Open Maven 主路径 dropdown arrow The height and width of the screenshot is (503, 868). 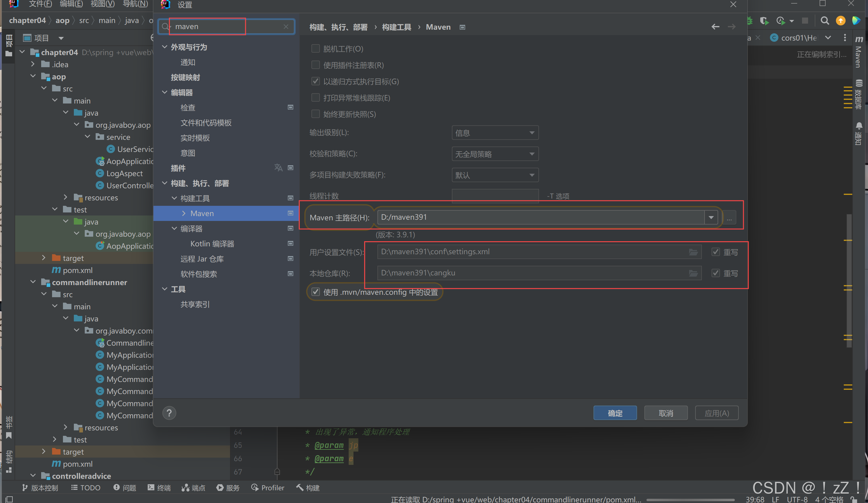coord(711,217)
